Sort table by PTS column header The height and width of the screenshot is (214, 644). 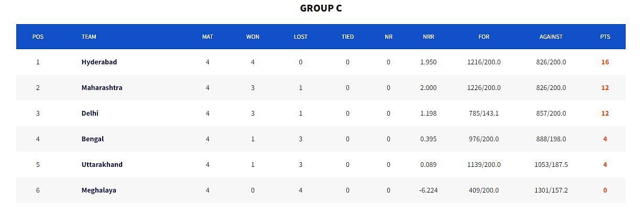(x=605, y=37)
